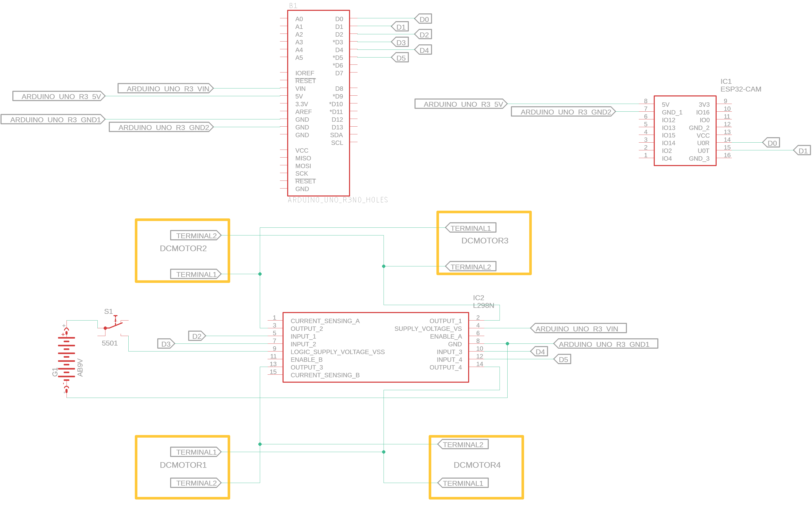The height and width of the screenshot is (524, 812).
Task: Select the D0 net label next to Arduino B1
Action: pyautogui.click(x=423, y=19)
